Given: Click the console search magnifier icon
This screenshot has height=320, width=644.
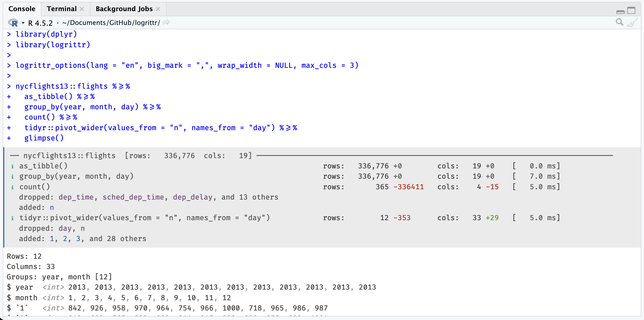Looking at the screenshot, I should 619,22.
